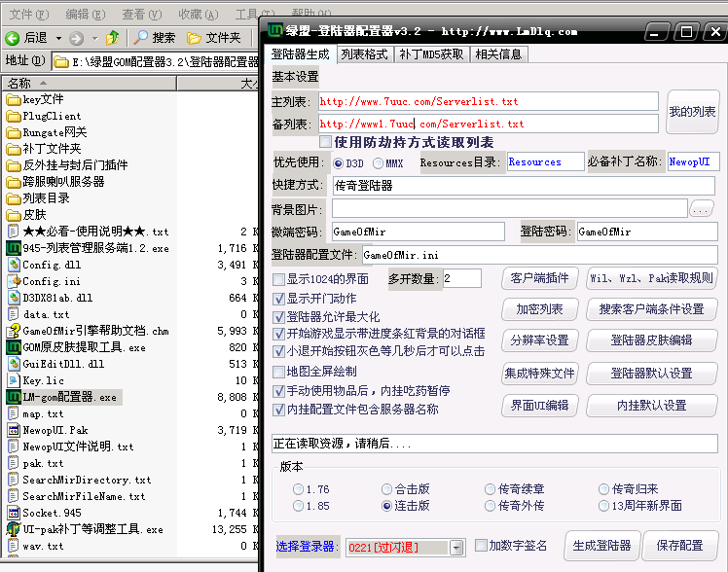This screenshot has height=572, width=728.
Task: Click the 主列表 URL input field
Action: coord(488,101)
